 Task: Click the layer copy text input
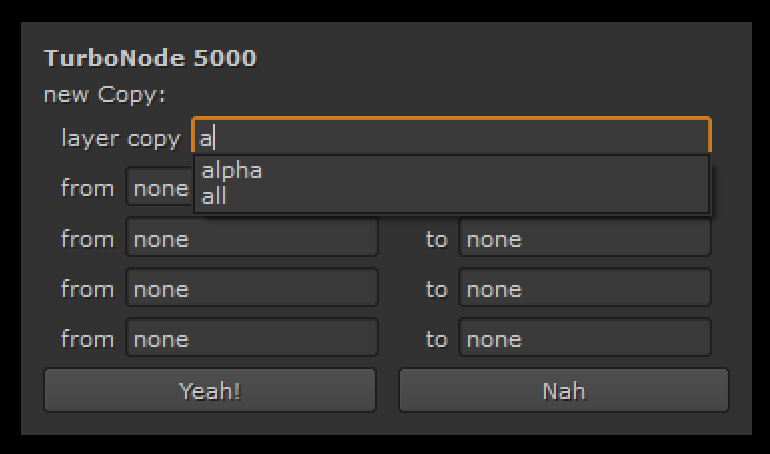tap(450, 138)
